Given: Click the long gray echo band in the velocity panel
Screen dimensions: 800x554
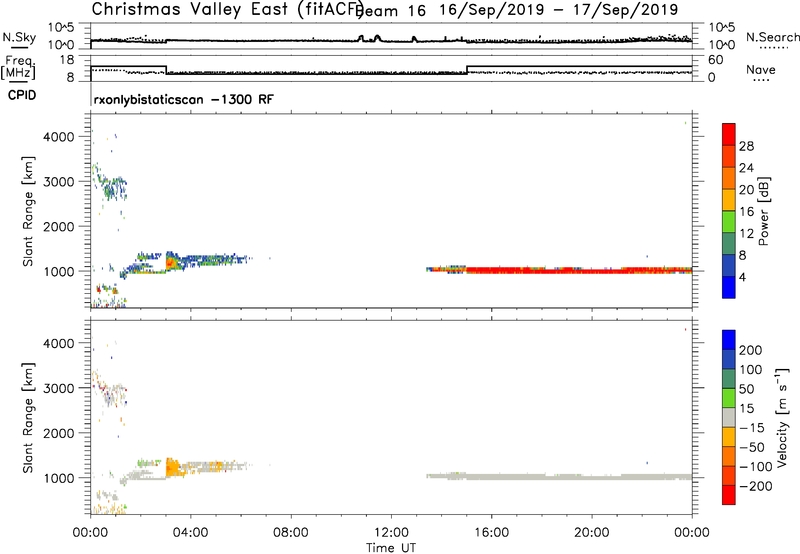Looking at the screenshot, I should (x=559, y=476).
